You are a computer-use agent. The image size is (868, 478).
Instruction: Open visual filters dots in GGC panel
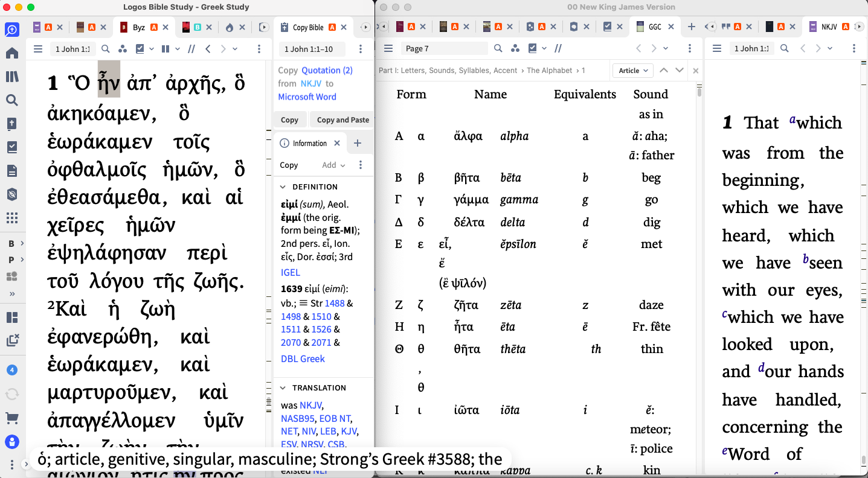515,48
